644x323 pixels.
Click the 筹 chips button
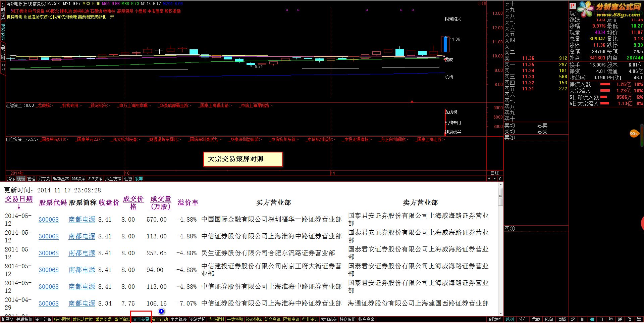coord(639,319)
